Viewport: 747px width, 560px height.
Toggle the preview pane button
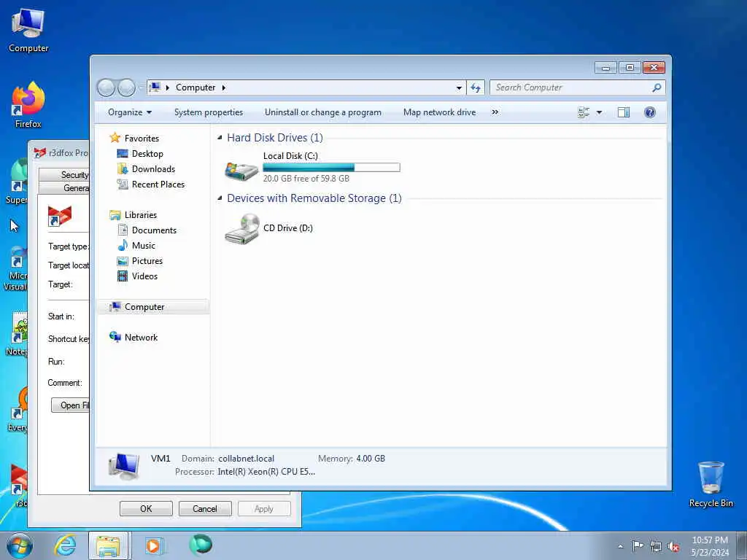(x=624, y=112)
